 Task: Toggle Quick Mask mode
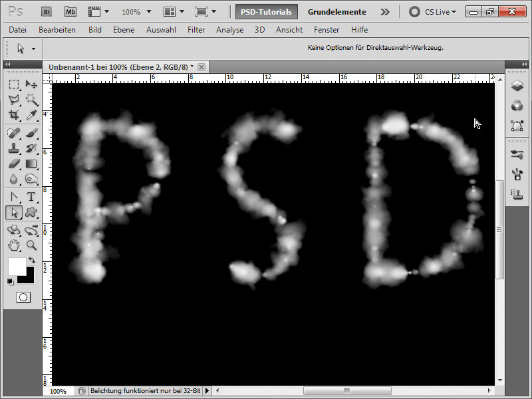pos(23,297)
